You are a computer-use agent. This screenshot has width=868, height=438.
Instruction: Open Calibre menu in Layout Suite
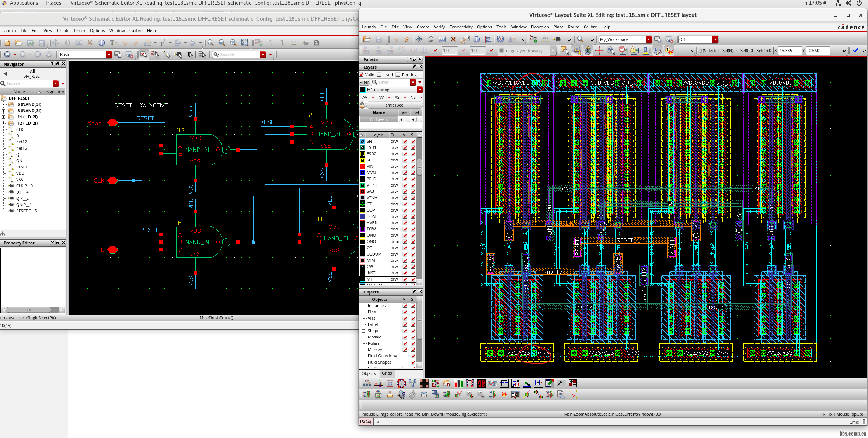pyautogui.click(x=590, y=27)
